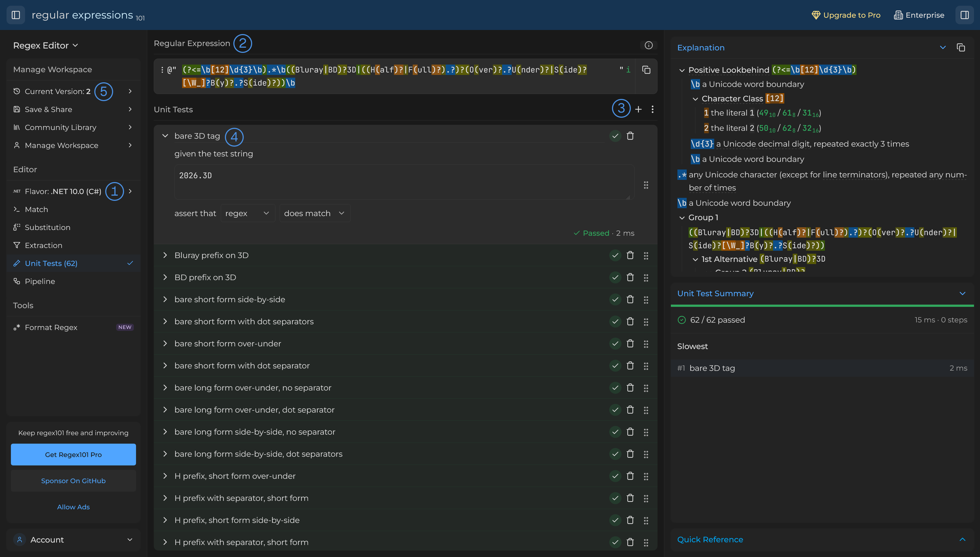Copy the Explanation panel contents
980x557 pixels.
point(961,47)
